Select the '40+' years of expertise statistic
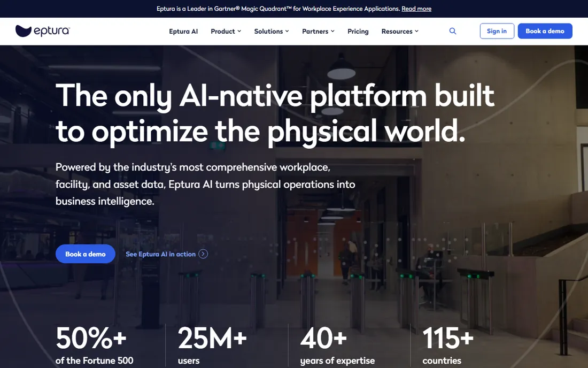Image resolution: width=588 pixels, height=368 pixels. click(x=337, y=346)
